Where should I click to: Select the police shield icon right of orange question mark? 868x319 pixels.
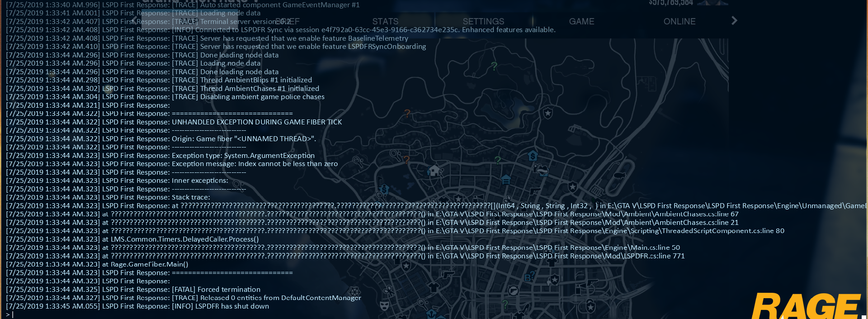click(548, 113)
